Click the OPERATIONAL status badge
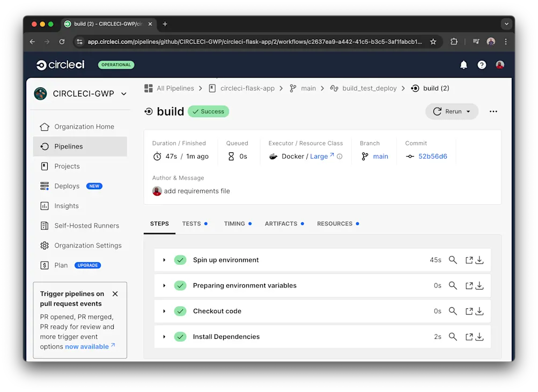The height and width of the screenshot is (392, 538). (x=116, y=65)
